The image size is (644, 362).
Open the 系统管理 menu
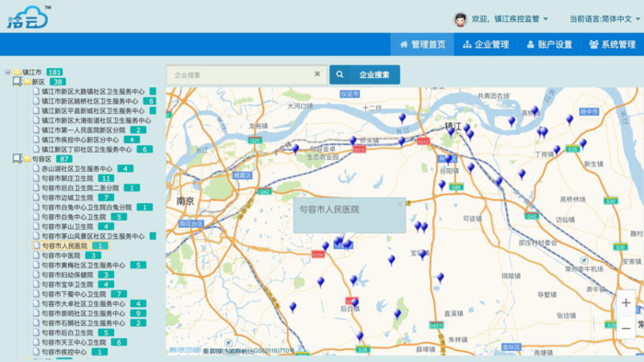point(613,44)
